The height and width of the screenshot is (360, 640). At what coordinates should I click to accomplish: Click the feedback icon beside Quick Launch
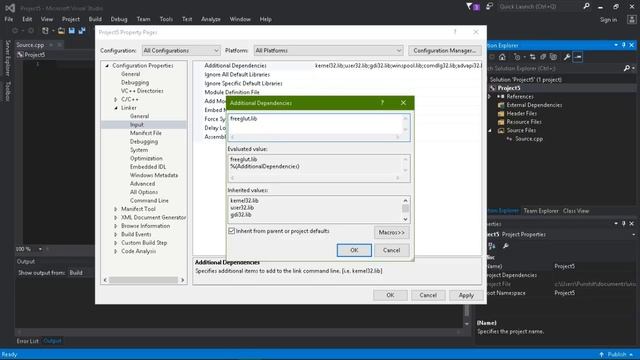click(489, 7)
